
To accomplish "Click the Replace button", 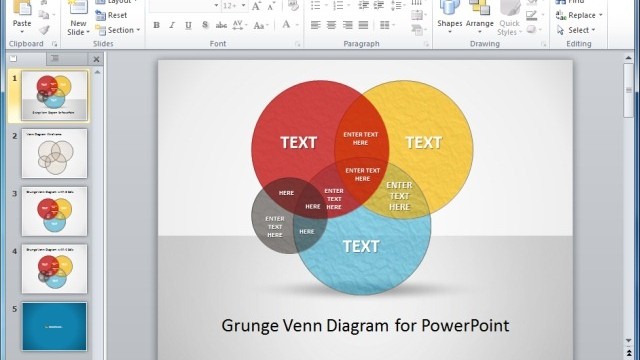I will pyautogui.click(x=576, y=16).
